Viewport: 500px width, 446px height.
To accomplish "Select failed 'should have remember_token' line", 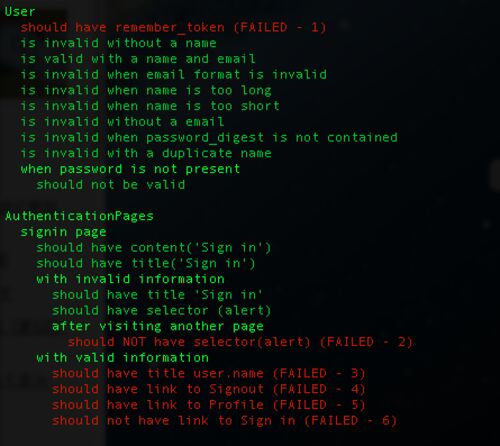I will tap(173, 27).
